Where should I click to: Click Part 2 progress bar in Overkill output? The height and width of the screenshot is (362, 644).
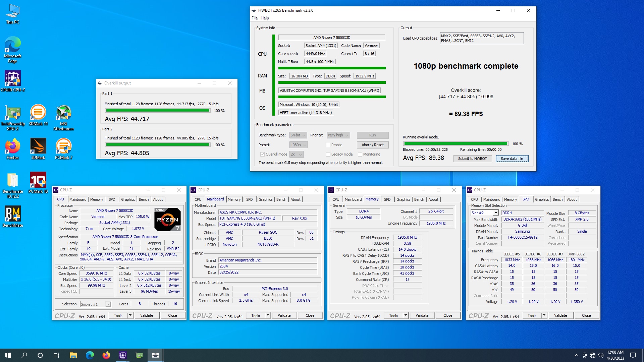158,145
